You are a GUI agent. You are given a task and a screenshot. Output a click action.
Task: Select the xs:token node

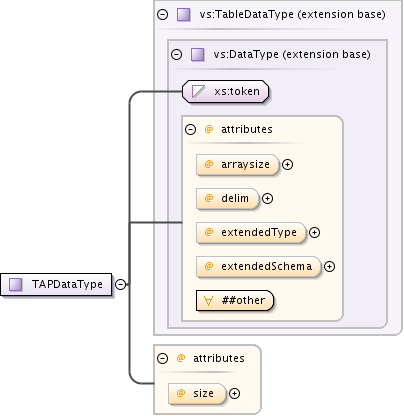point(225,91)
